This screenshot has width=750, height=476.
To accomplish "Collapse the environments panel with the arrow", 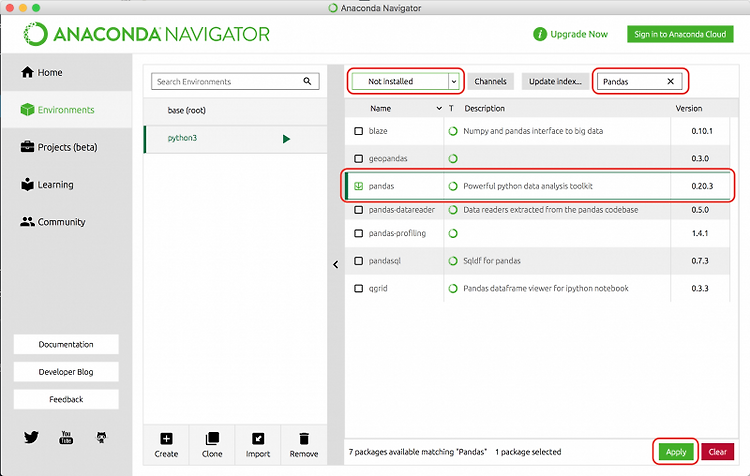I will [336, 265].
